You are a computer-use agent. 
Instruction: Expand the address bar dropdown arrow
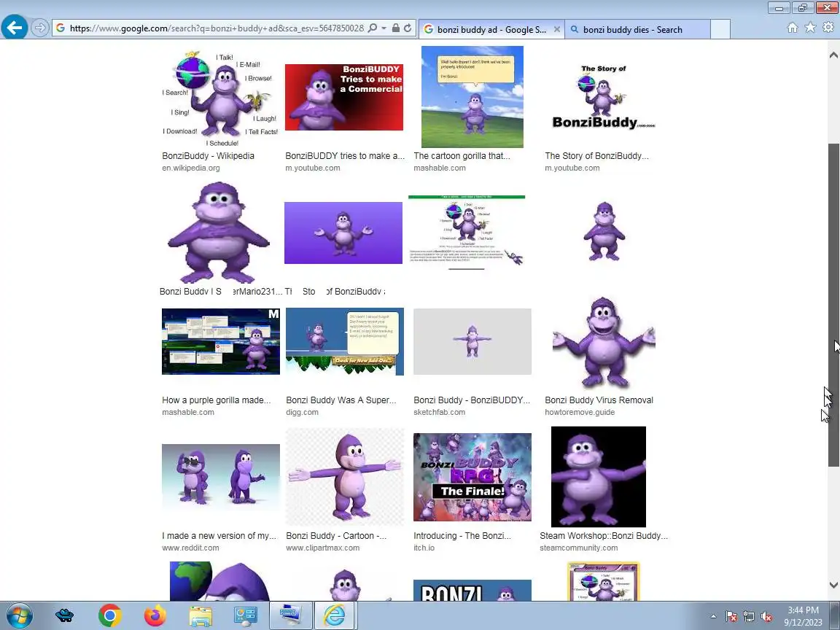[x=384, y=28]
